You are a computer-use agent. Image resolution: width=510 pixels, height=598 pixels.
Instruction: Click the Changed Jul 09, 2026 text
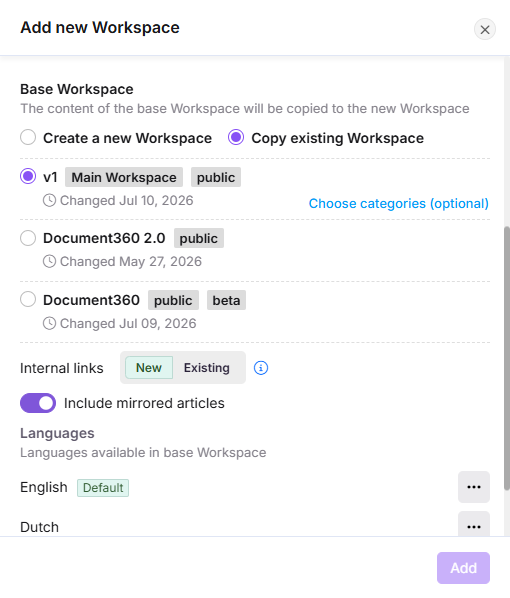click(x=128, y=323)
